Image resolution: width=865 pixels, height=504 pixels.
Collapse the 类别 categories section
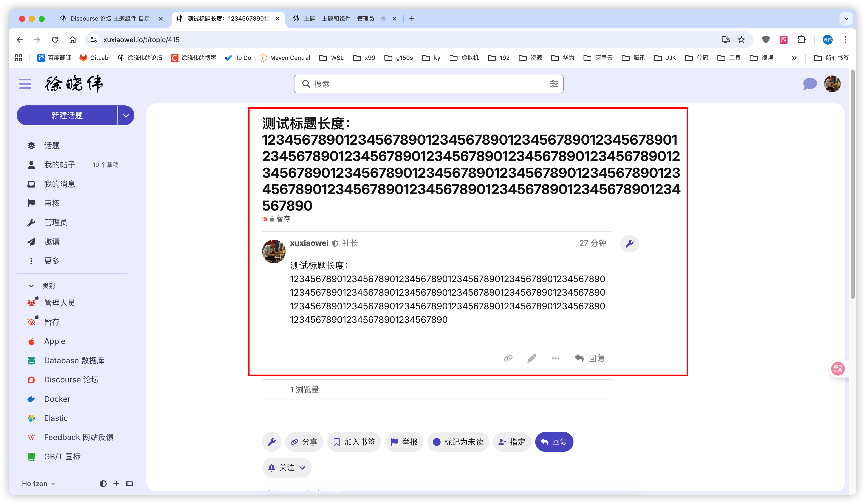click(31, 286)
